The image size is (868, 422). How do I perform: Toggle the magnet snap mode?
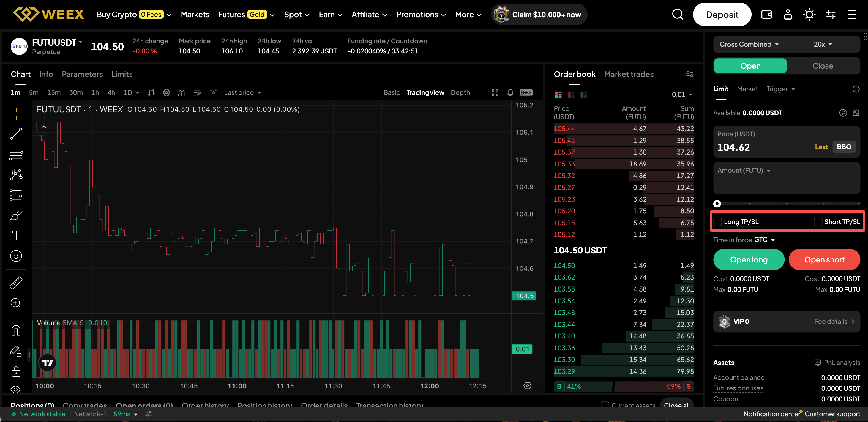point(16,330)
